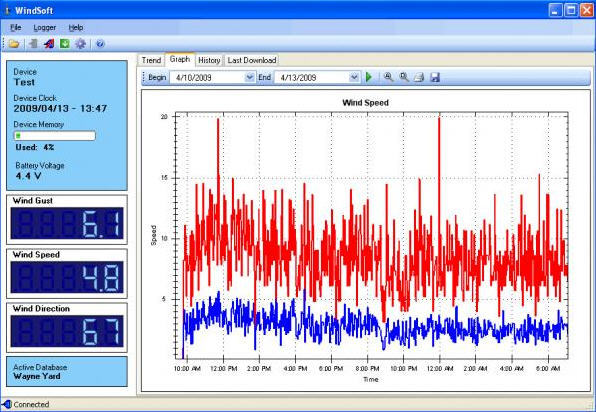Click the 'Connected' status bar text
Image resolution: width=596 pixels, height=412 pixels.
[31, 404]
